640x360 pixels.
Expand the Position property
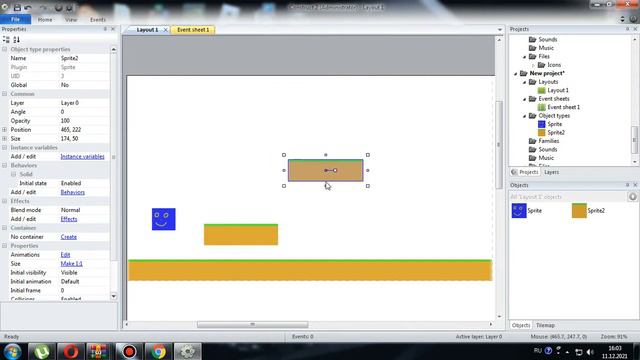(x=4, y=129)
